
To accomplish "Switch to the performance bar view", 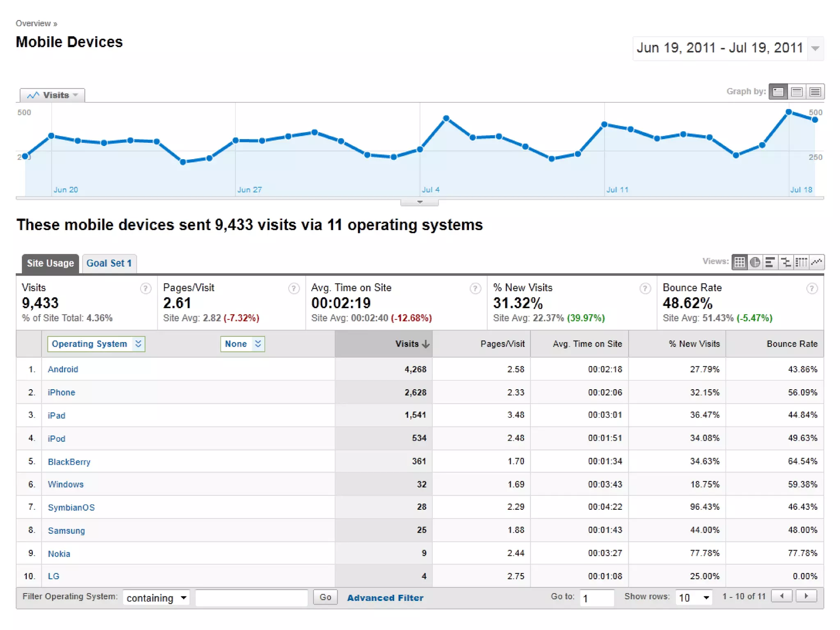I will [770, 262].
